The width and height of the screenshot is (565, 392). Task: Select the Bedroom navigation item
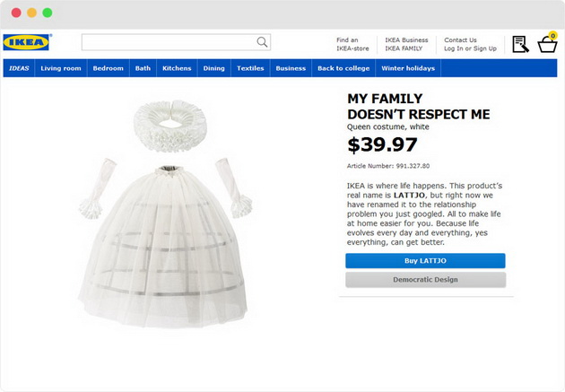coord(109,68)
